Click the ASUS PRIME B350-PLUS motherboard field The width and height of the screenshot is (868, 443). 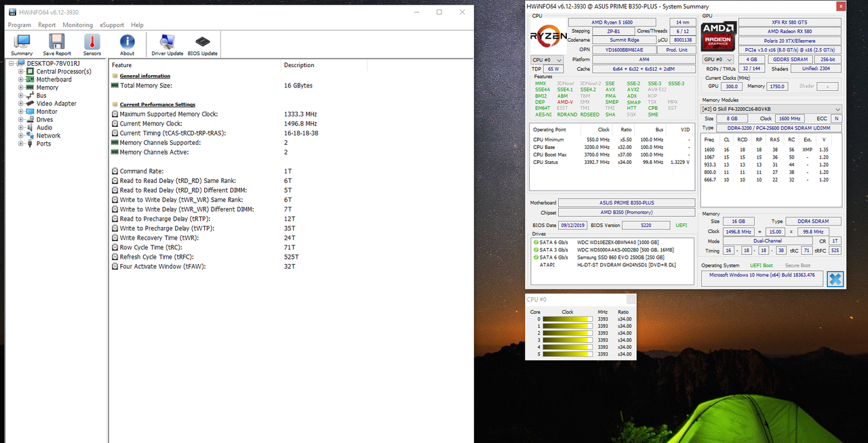coord(627,203)
